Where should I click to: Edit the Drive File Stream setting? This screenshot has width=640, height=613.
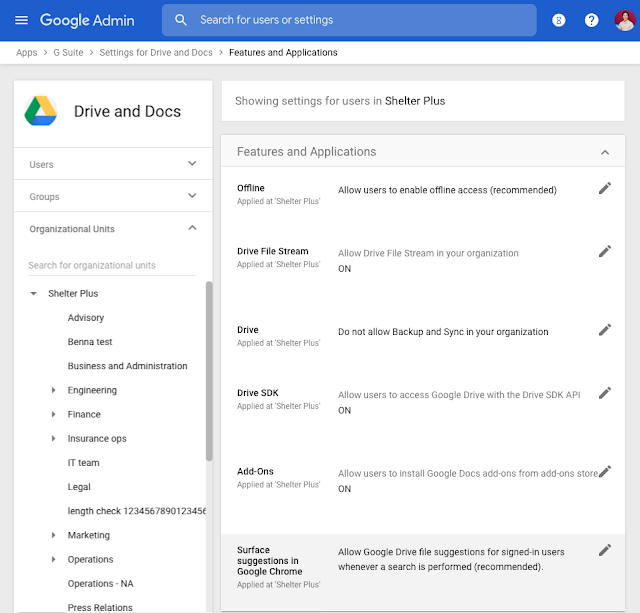coord(604,251)
